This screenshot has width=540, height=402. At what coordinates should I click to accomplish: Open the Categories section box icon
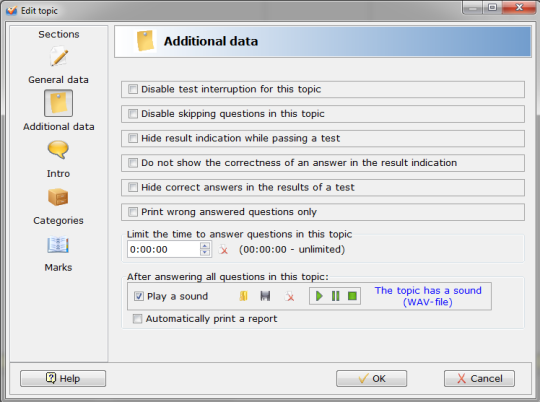(58, 197)
